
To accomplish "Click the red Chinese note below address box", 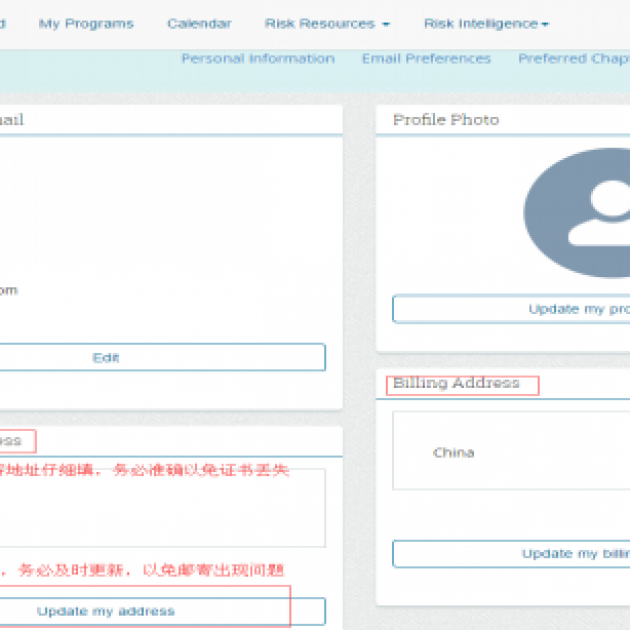I will pyautogui.click(x=145, y=569).
